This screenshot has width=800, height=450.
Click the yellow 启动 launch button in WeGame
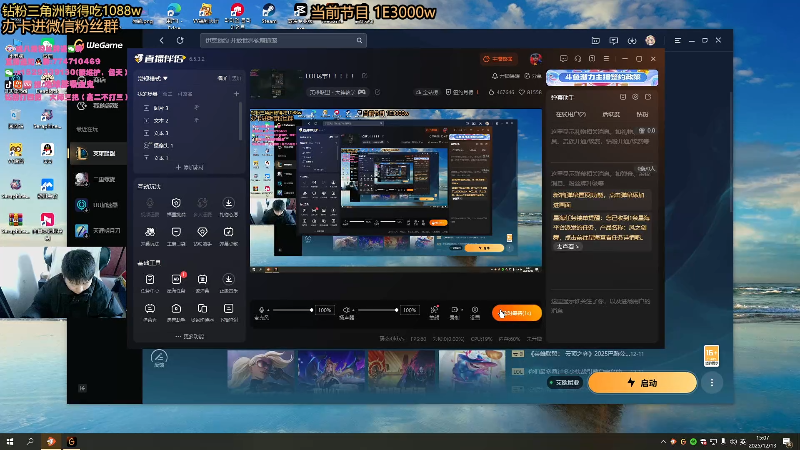pos(642,383)
